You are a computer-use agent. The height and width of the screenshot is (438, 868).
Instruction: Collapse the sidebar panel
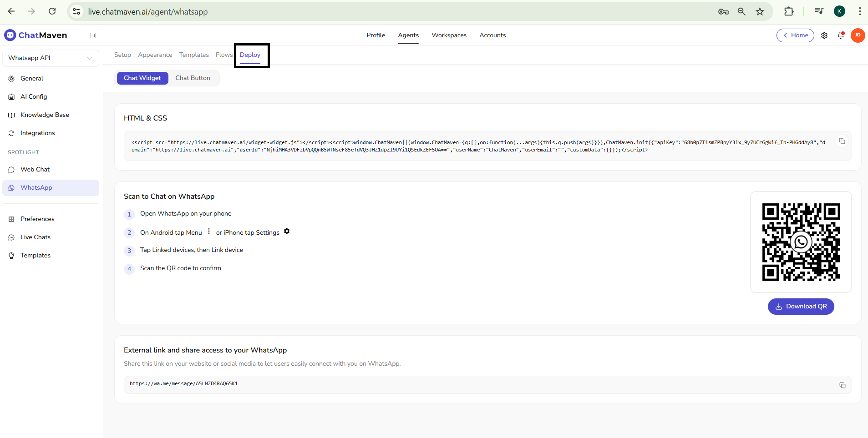click(x=93, y=35)
